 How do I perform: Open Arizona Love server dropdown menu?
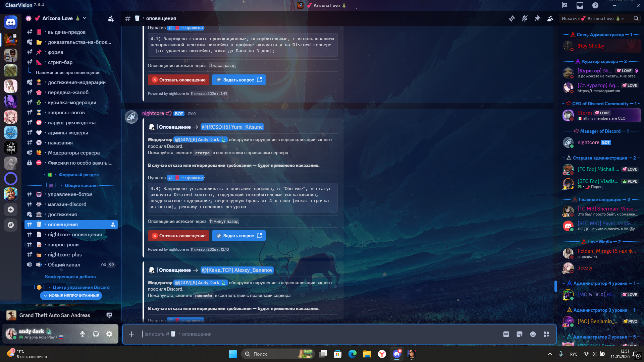click(85, 18)
